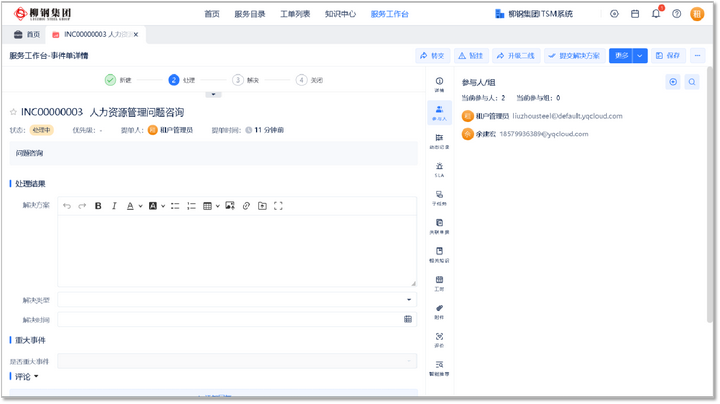Click the 保存 button

coord(667,55)
